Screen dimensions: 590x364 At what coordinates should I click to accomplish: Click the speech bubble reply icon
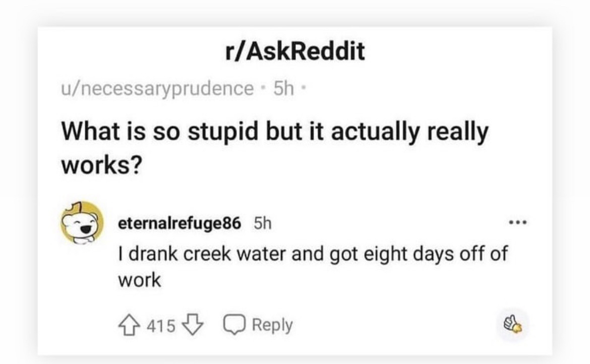click(x=234, y=325)
